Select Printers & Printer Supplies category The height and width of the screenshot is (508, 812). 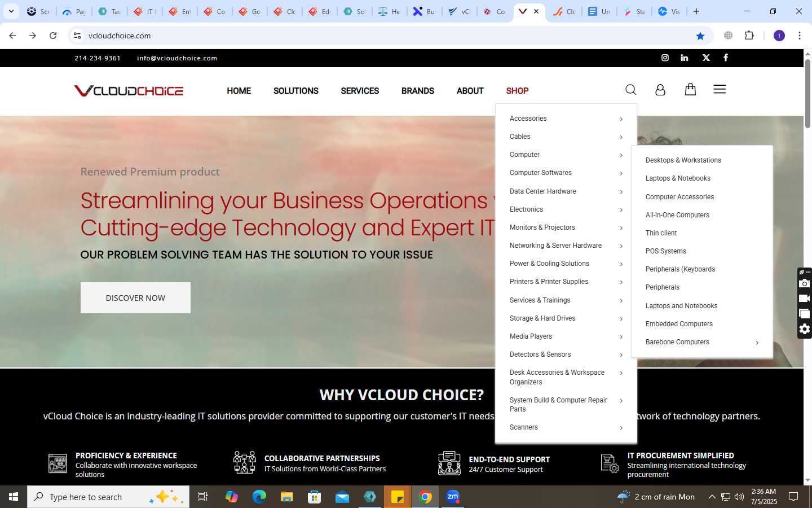[x=549, y=282]
